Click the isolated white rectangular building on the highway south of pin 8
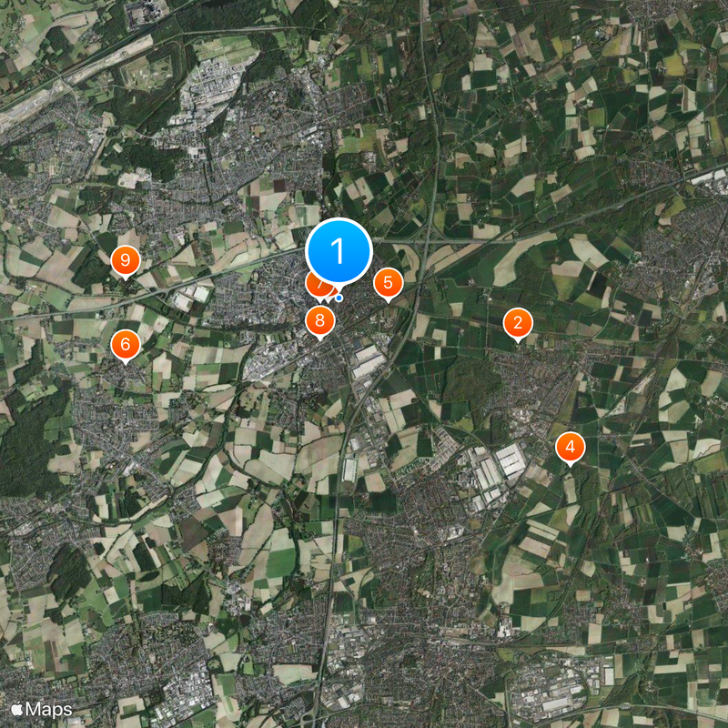This screenshot has width=728, height=728. click(x=349, y=470)
